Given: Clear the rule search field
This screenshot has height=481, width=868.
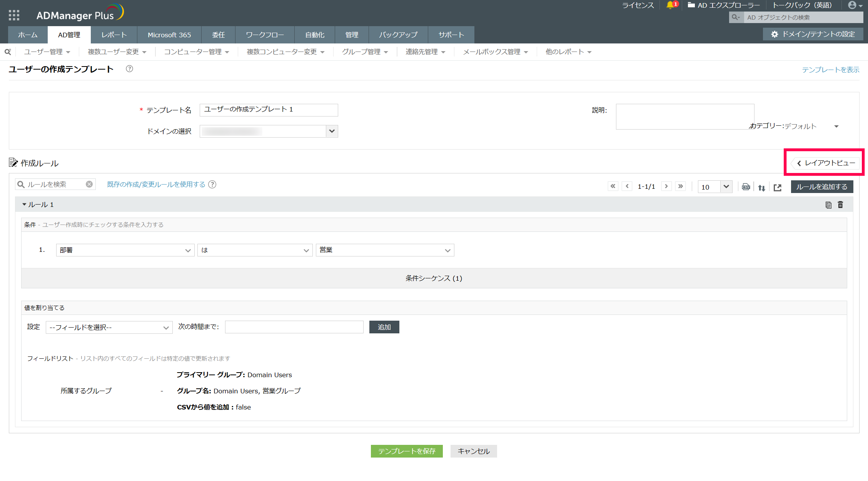Looking at the screenshot, I should (x=89, y=185).
